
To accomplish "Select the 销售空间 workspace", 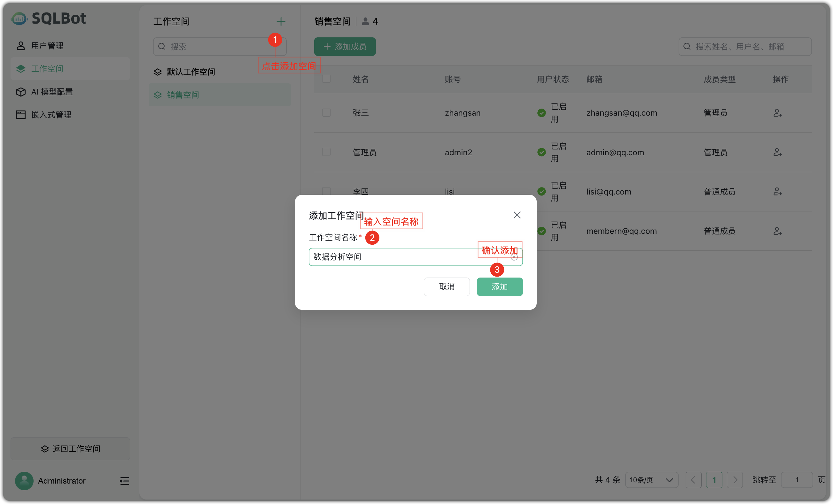I will click(x=183, y=95).
